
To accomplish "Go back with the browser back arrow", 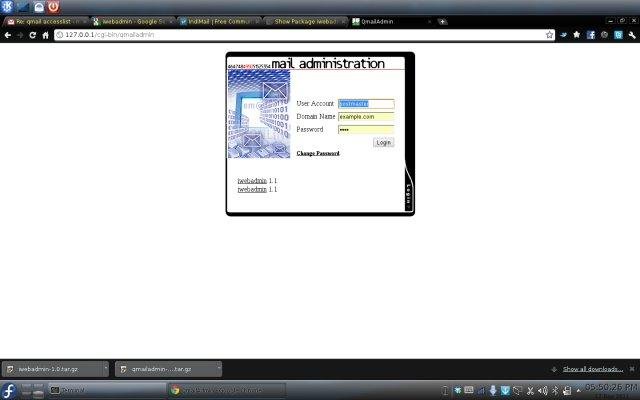I will coord(8,35).
